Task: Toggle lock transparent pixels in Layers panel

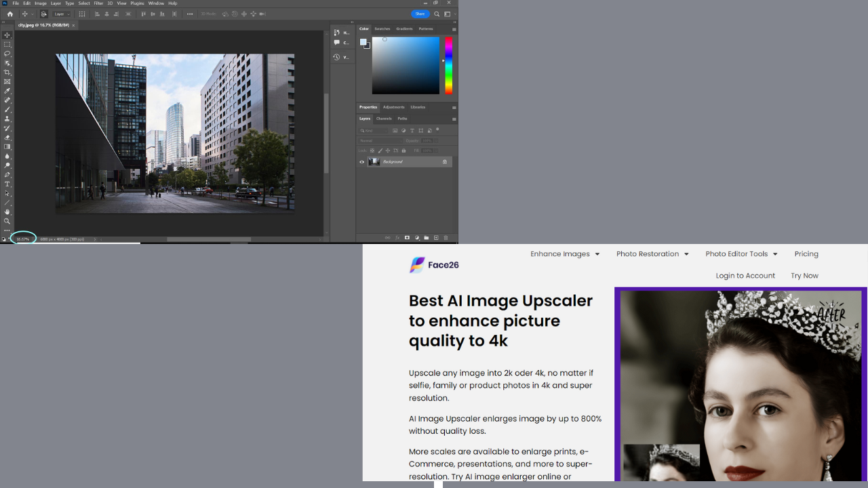Action: coord(372,150)
